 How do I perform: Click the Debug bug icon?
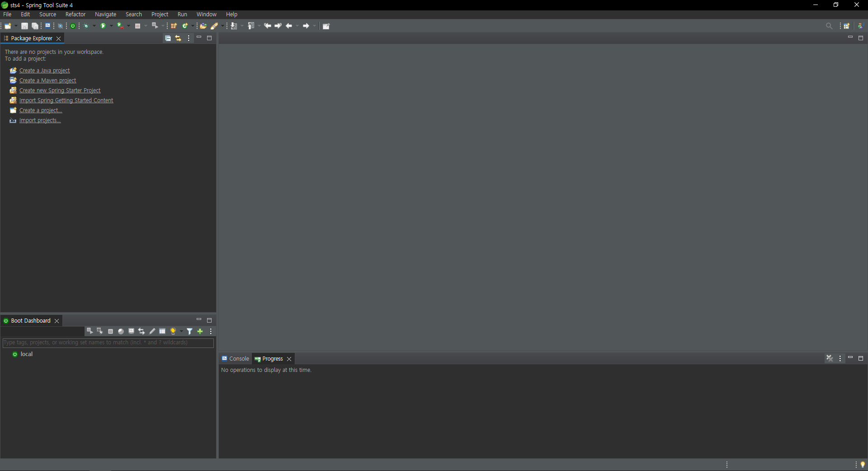86,26
